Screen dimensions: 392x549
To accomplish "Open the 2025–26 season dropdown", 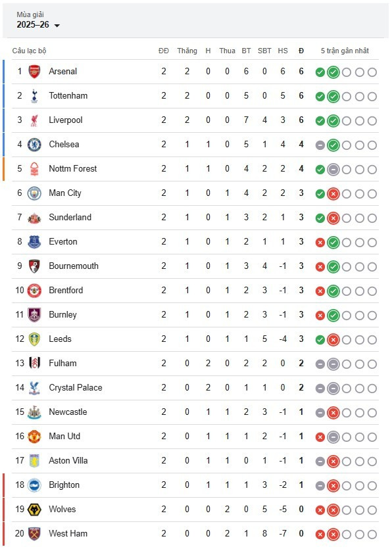I will tap(38, 25).
